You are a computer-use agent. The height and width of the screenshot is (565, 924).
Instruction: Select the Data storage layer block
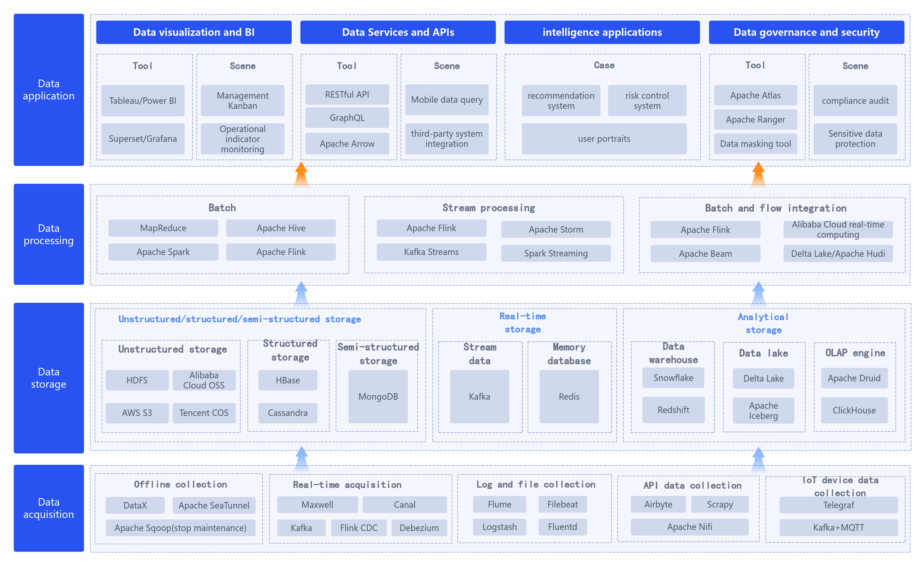(49, 378)
